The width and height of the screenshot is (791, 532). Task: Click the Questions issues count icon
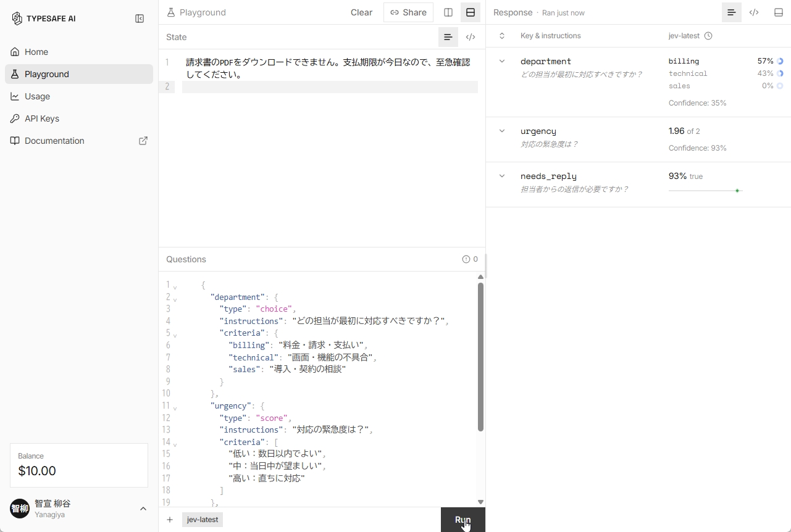point(466,259)
